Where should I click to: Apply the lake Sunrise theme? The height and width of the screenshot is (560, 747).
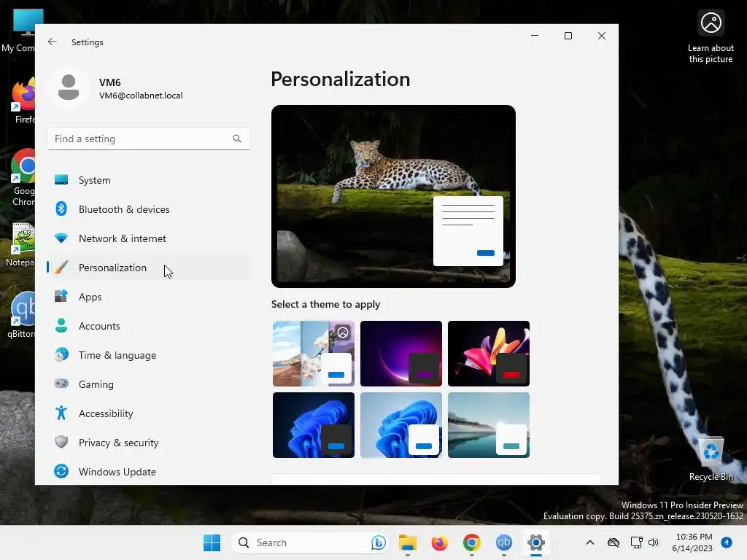[489, 425]
